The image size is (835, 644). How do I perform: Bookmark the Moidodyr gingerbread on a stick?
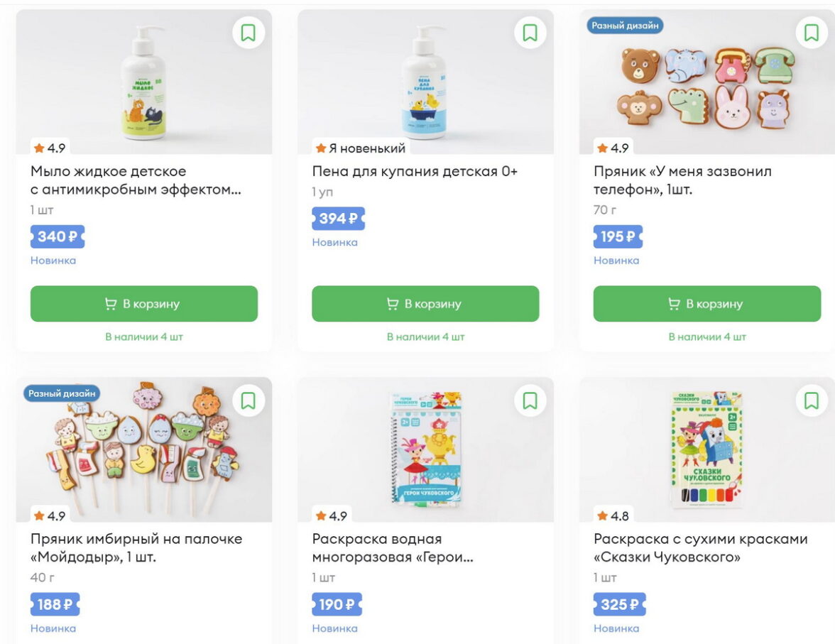tap(248, 400)
